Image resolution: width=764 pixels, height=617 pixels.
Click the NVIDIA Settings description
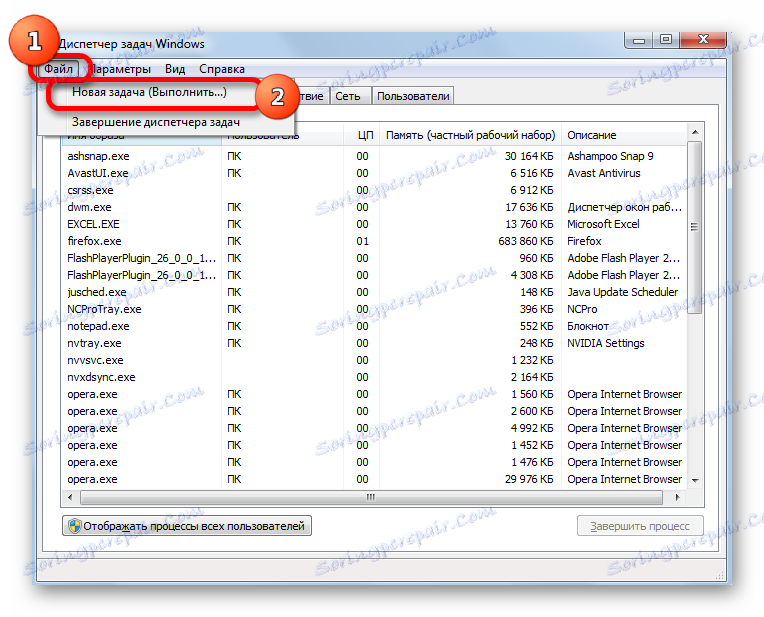click(606, 343)
